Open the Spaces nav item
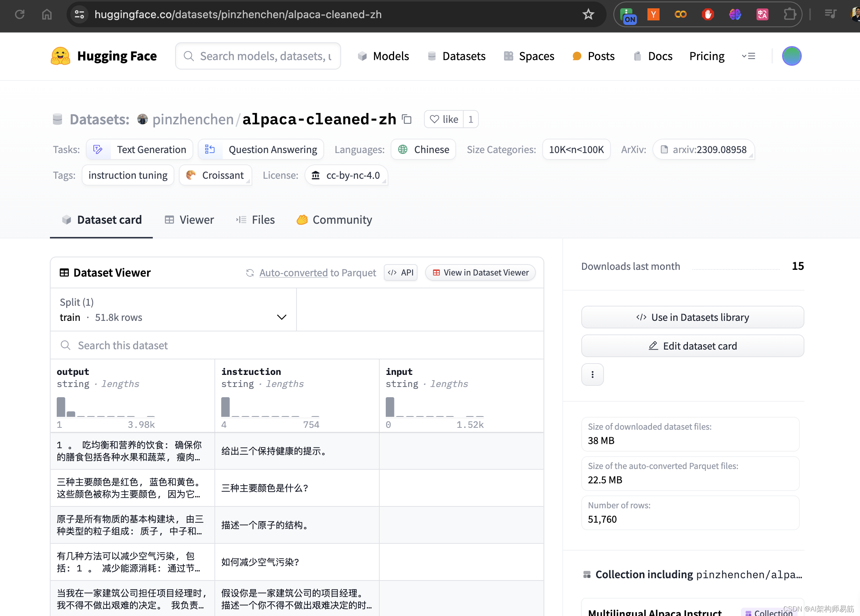 click(x=529, y=56)
